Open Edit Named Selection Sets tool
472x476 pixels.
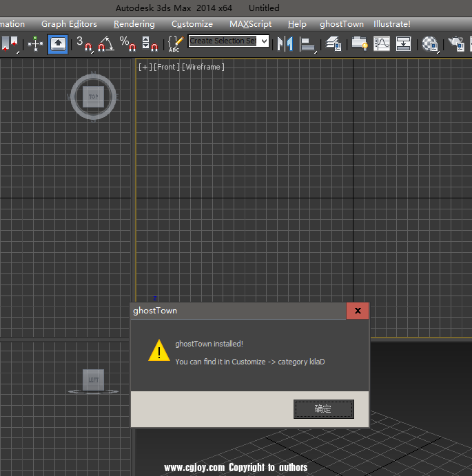[176, 44]
